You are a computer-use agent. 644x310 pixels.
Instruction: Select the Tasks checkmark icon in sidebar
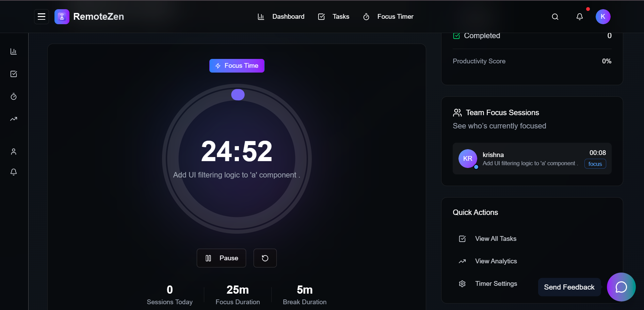click(14, 74)
